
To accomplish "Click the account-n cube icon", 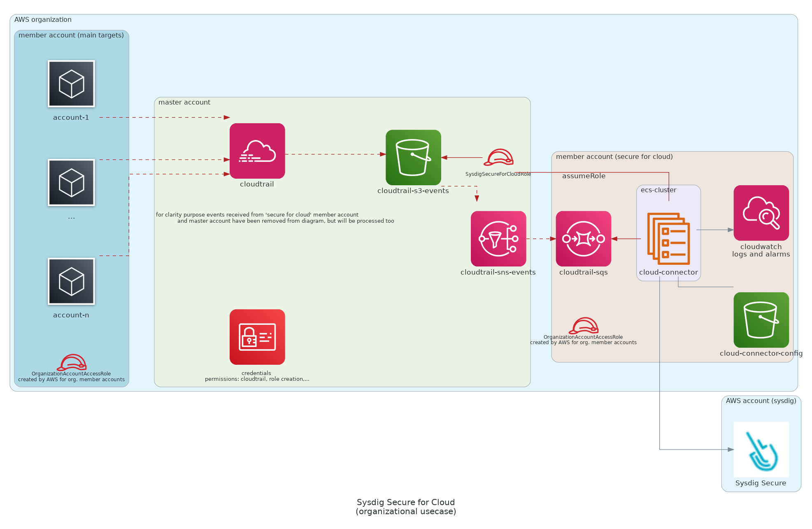I will point(71,281).
